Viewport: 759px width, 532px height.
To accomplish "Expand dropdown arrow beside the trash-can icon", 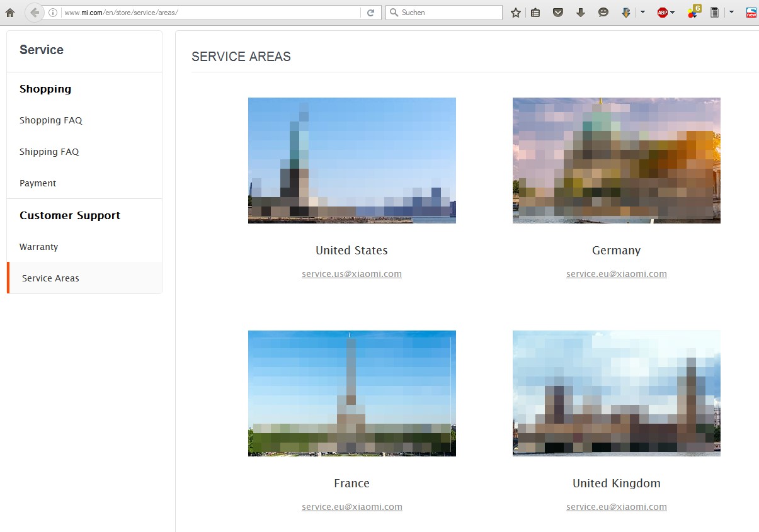I will (731, 13).
